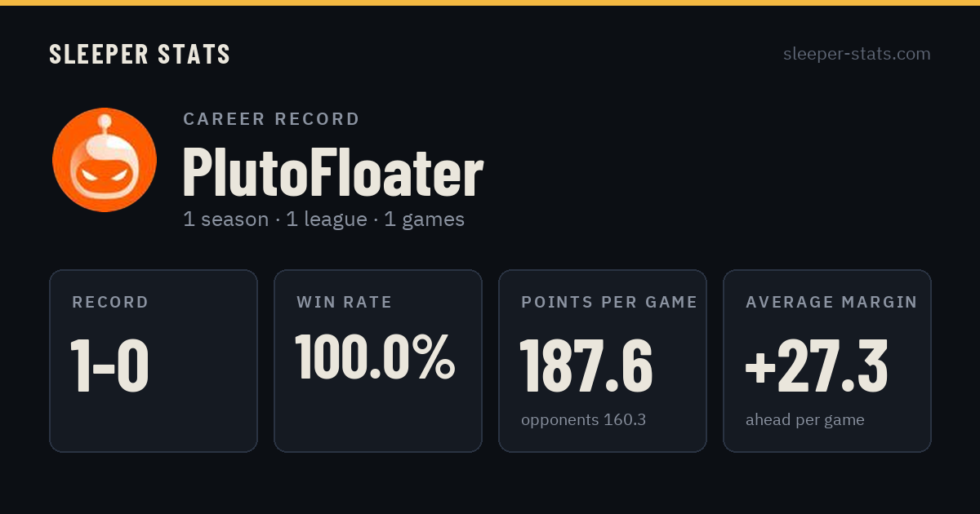Click the yellow accent bar at top
This screenshot has height=514, width=980.
tap(490, 2)
